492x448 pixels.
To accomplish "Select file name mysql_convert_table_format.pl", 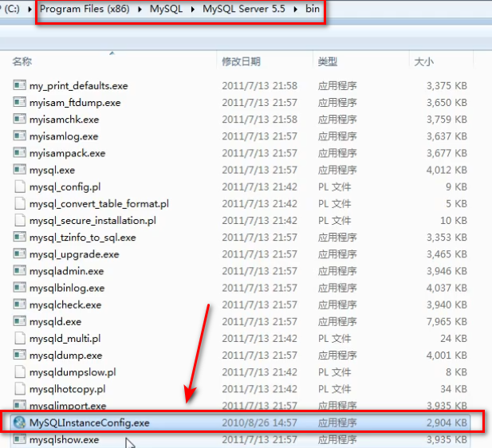I will 99,204.
